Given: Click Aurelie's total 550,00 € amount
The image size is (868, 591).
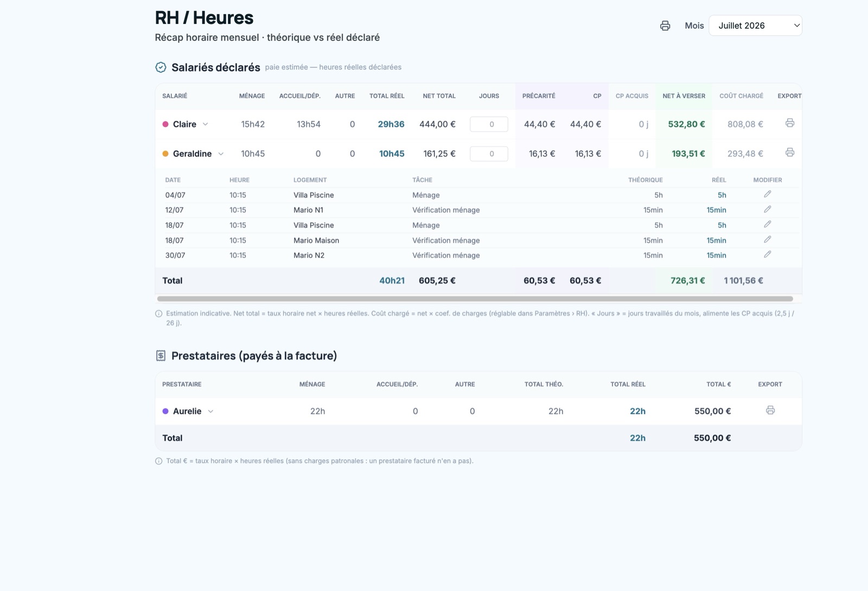Looking at the screenshot, I should [712, 411].
